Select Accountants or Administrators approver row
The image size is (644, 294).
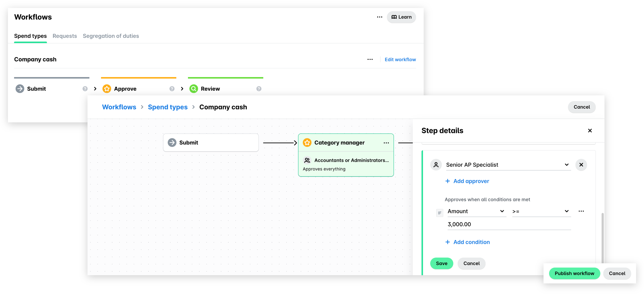346,160
